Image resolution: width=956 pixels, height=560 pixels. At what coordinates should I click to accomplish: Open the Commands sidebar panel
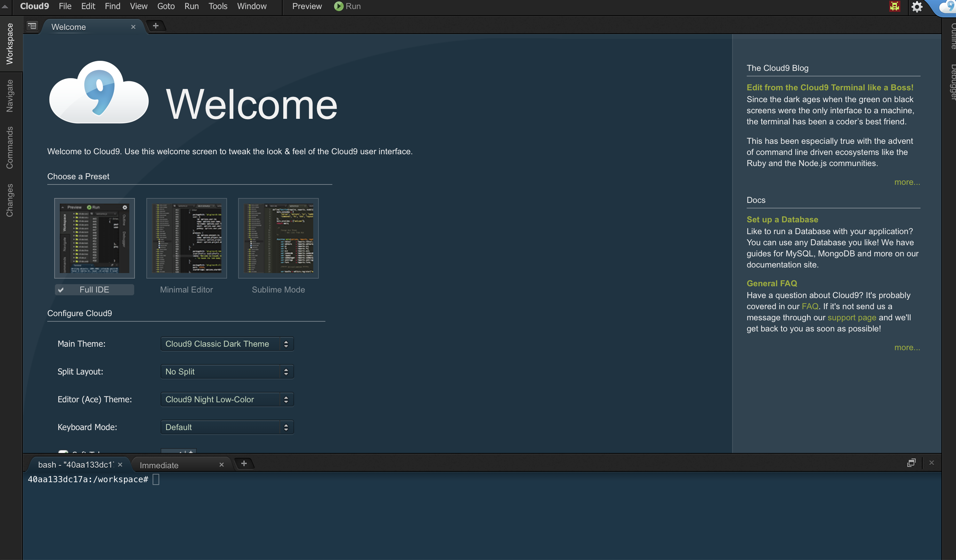[9, 146]
